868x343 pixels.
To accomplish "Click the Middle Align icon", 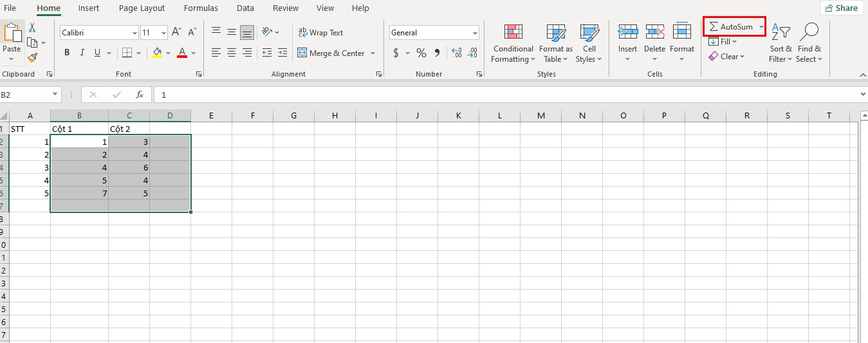I will tap(232, 32).
